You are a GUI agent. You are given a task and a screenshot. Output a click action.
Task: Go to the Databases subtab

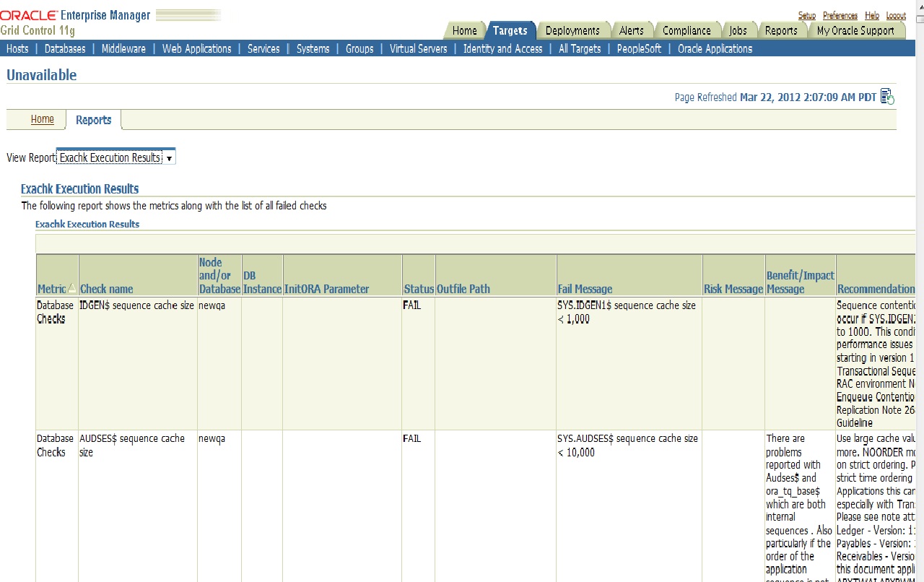click(65, 48)
